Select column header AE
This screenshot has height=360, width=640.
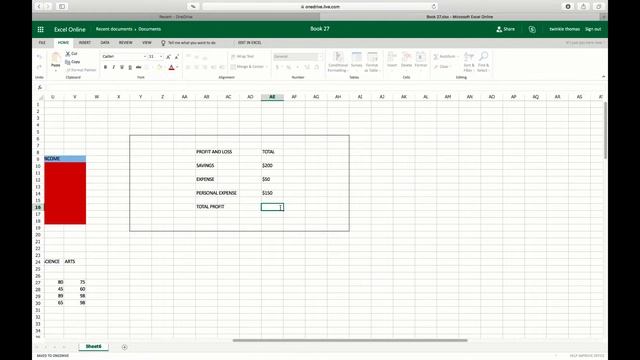click(272, 97)
